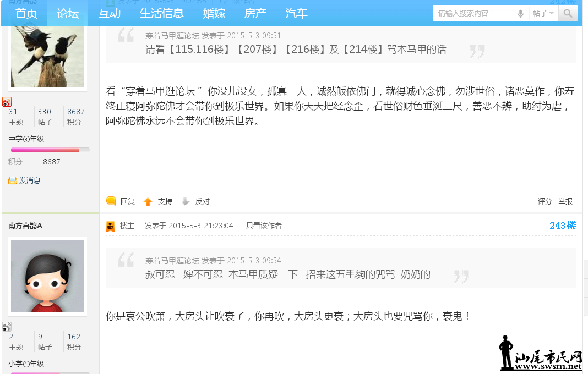Oppose the post with 反对

(x=203, y=202)
